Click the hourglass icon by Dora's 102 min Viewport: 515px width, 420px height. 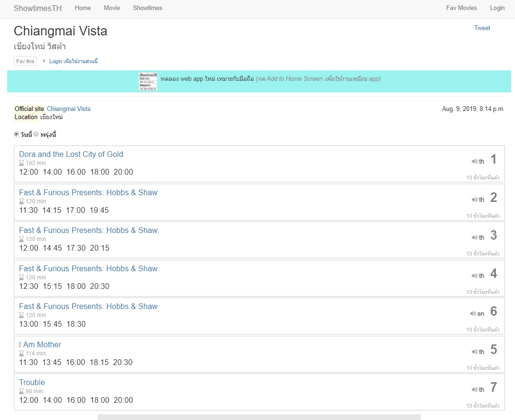[22, 163]
